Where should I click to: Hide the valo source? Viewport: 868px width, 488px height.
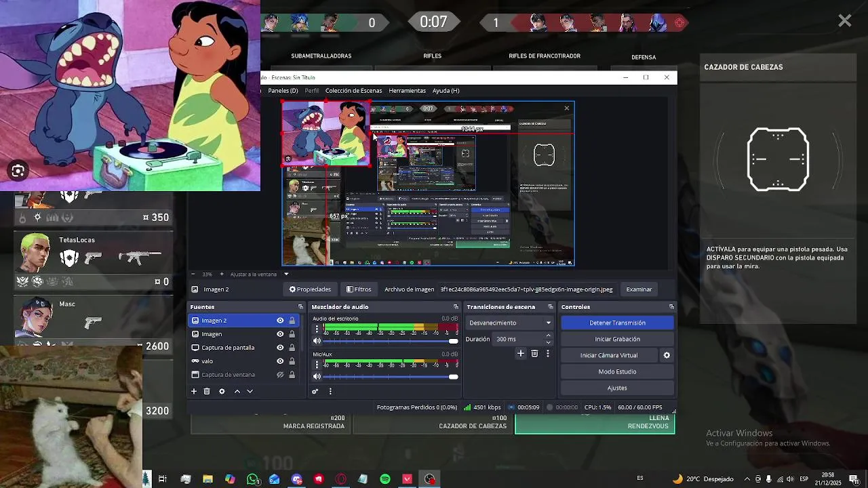click(x=280, y=361)
